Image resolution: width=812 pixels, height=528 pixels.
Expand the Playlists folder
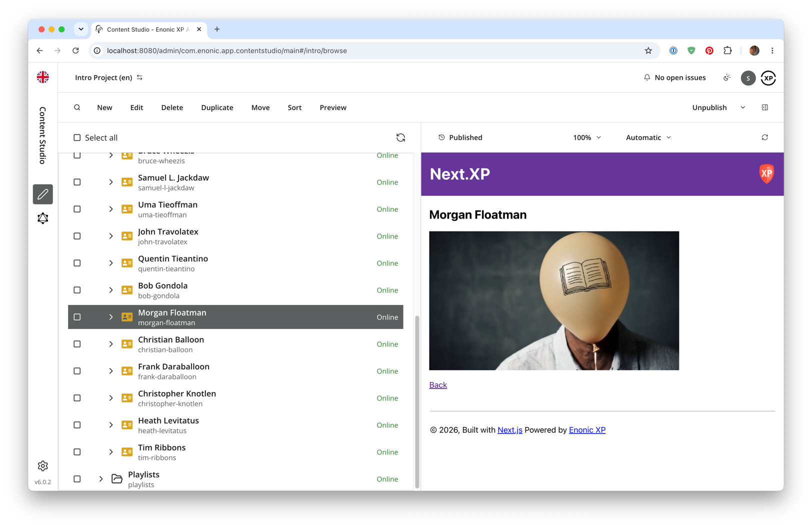click(101, 479)
